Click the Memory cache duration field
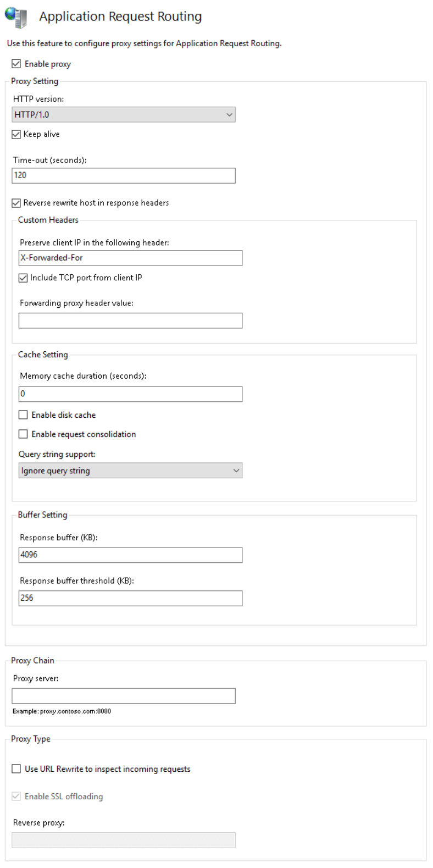This screenshot has width=433, height=868. pos(130,394)
